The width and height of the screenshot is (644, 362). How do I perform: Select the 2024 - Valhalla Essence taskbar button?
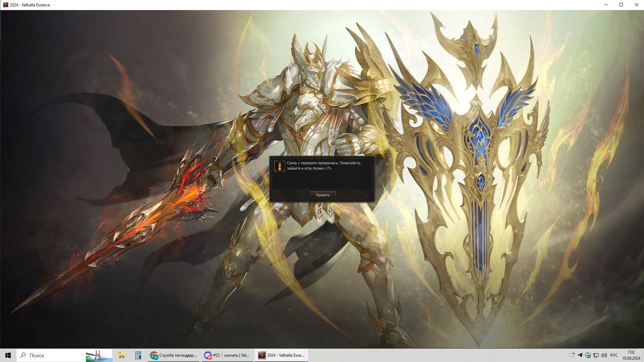tap(281, 355)
